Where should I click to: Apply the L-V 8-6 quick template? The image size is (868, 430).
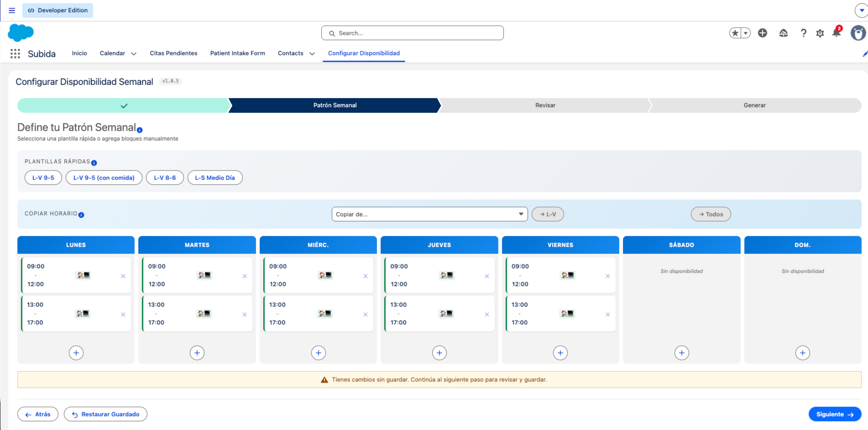point(165,178)
